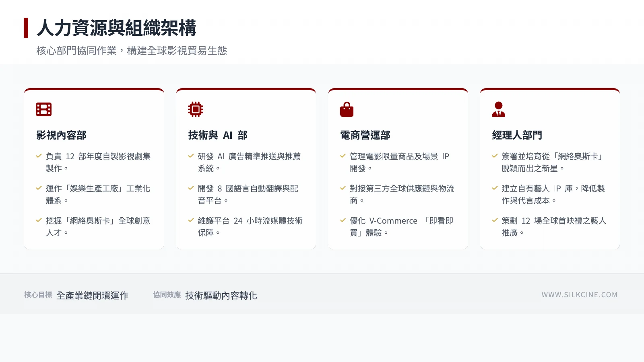The height and width of the screenshot is (362, 644).
Task: Click text 建立自有藝人 IP 庫，降低製作與代言成本
Action: (553, 194)
